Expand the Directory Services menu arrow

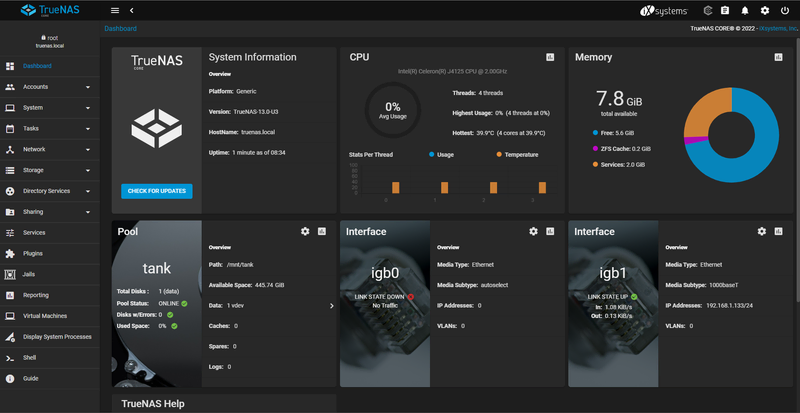pos(88,191)
